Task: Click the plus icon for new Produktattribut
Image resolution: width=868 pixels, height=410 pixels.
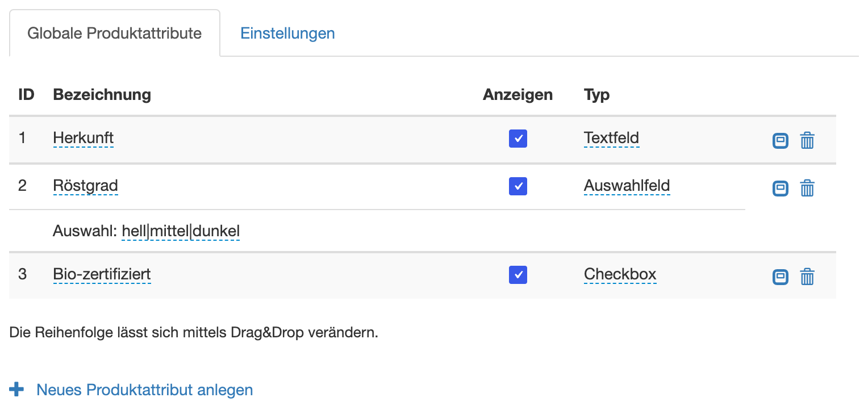Action: 17,390
